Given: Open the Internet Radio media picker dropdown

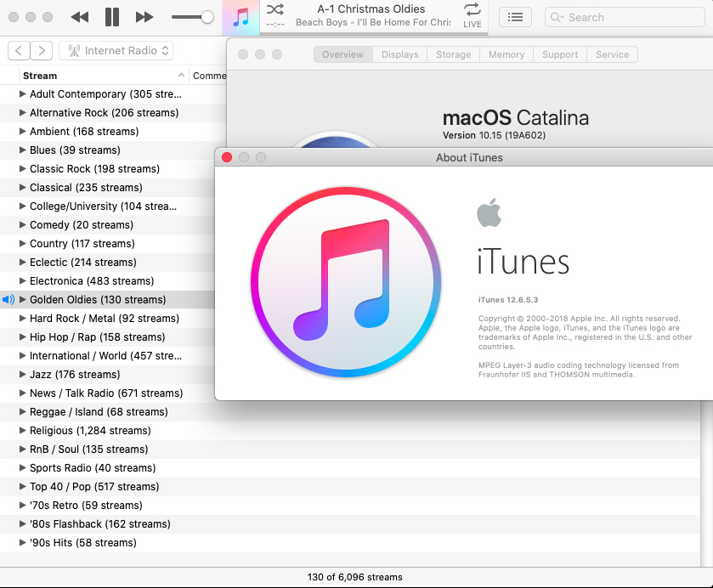Looking at the screenshot, I should 116,50.
